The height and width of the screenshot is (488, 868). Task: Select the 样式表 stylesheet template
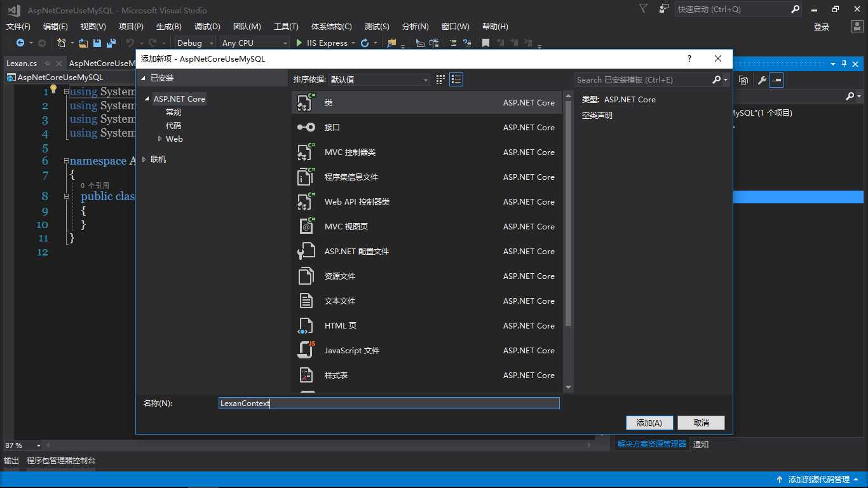click(427, 375)
